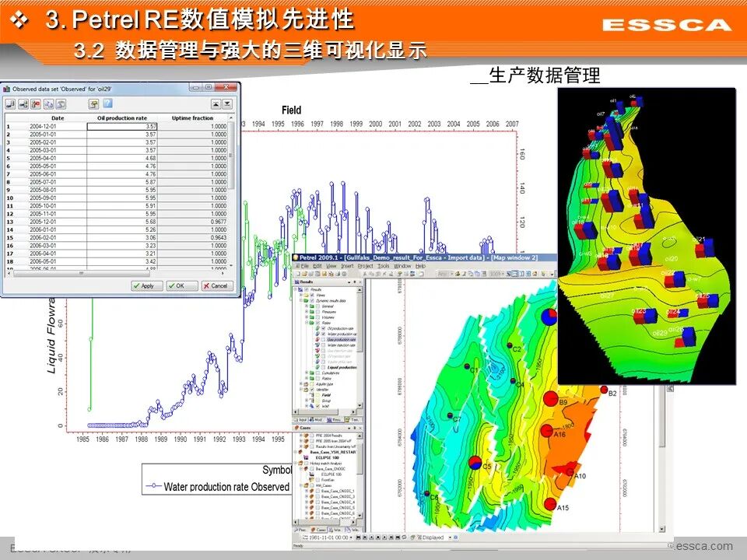Click the yellow-signpost icon beside the help icon
747x560 pixels.
(94, 103)
